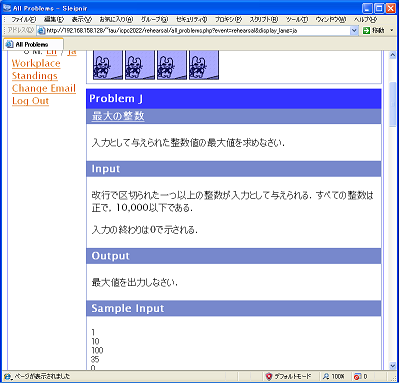Open the グループ(G) menu
The width and height of the screenshot is (399, 383).
[x=154, y=20]
